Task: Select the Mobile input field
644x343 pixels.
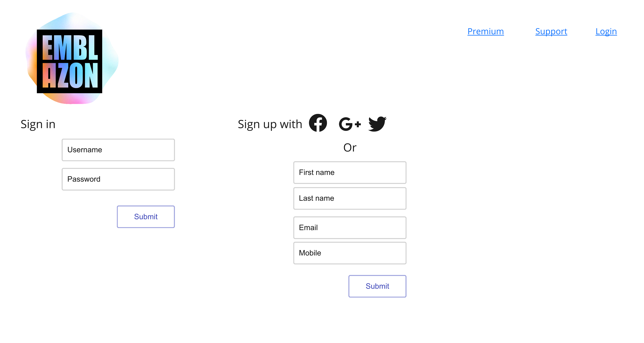Action: coord(350,253)
